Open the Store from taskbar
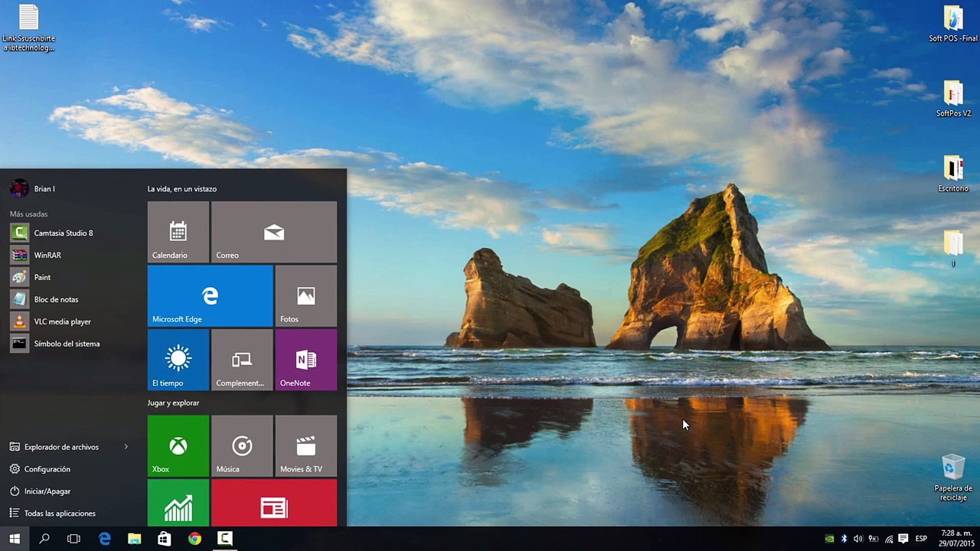The image size is (980, 551). [x=165, y=539]
